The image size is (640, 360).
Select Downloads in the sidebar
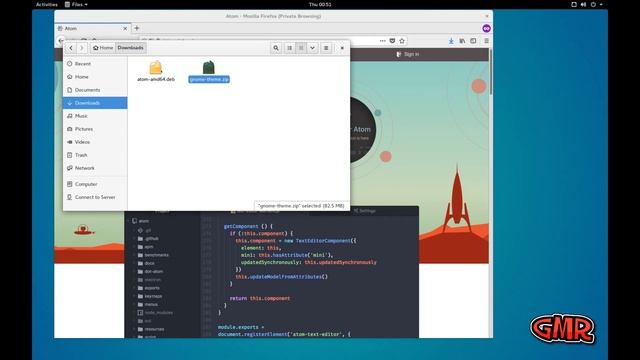[x=95, y=103]
